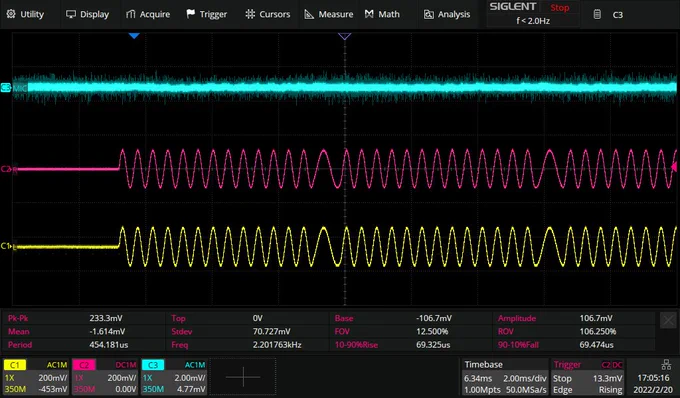Image resolution: width=680 pixels, height=398 pixels.
Task: Click the Stop run status button
Action: pos(560,7)
